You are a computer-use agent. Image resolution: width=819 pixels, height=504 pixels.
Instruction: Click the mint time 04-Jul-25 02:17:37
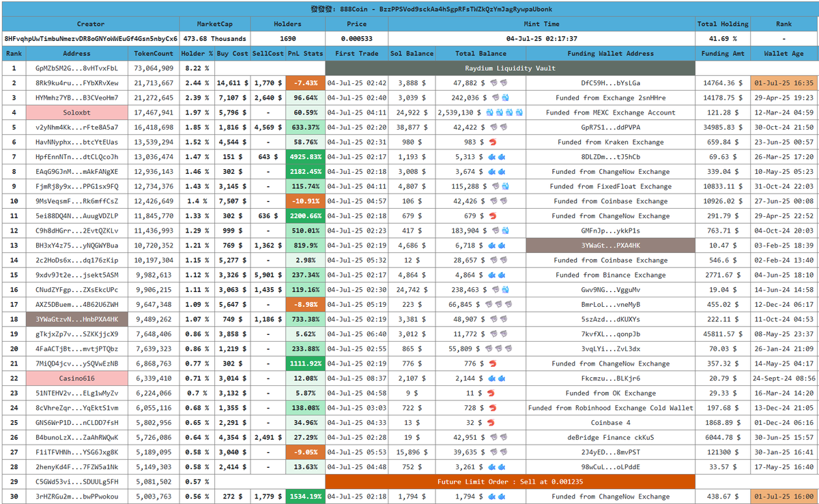coord(542,39)
